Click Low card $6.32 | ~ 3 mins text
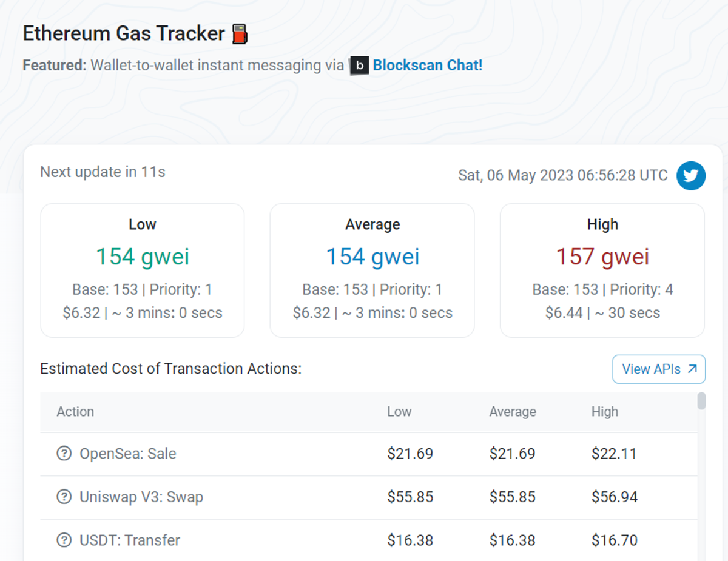Screen dimensions: 728x561 [x=143, y=313]
